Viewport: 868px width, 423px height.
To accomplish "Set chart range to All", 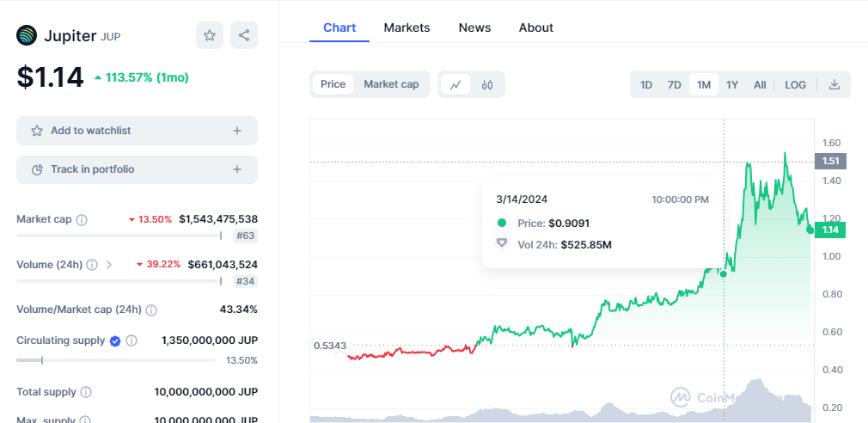I will pos(760,85).
